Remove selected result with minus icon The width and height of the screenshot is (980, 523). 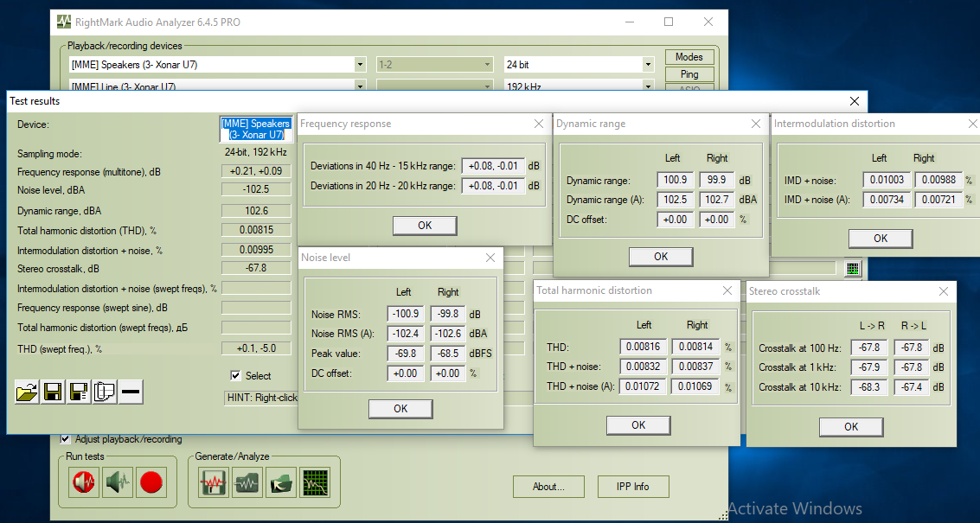point(131,392)
